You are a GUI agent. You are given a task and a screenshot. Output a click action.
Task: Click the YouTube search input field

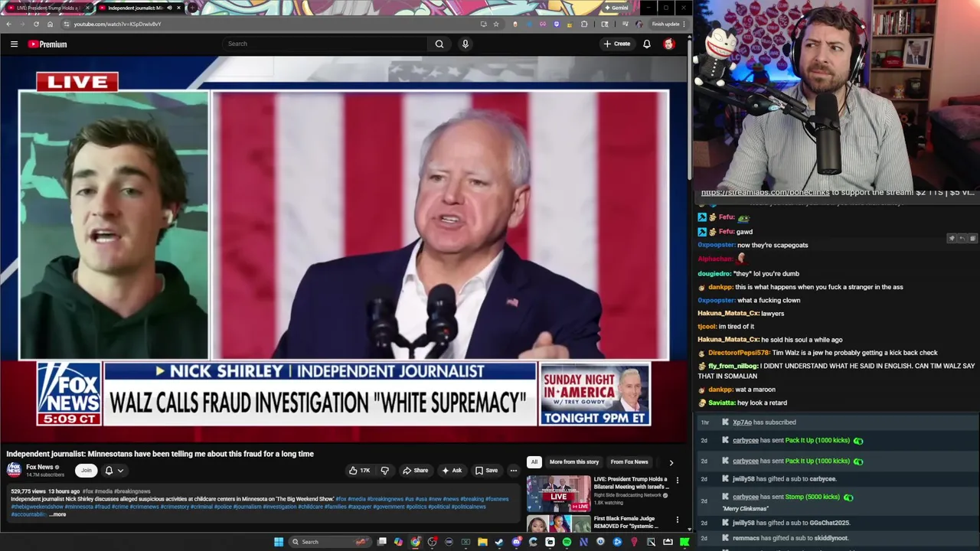[325, 44]
